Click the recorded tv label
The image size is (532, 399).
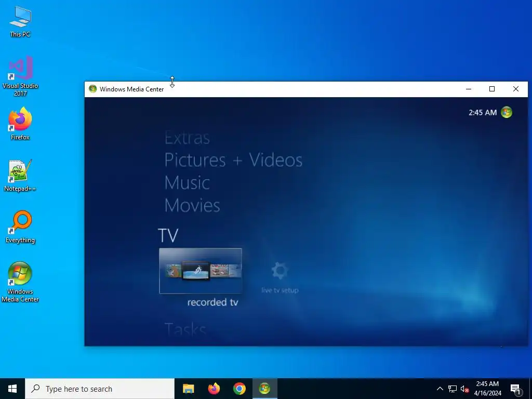(x=212, y=302)
